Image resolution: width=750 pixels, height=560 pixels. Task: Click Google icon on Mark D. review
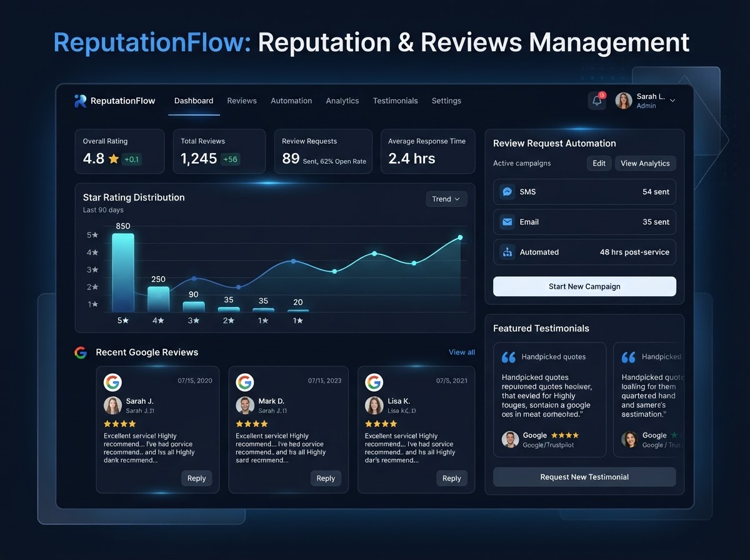coord(245,382)
